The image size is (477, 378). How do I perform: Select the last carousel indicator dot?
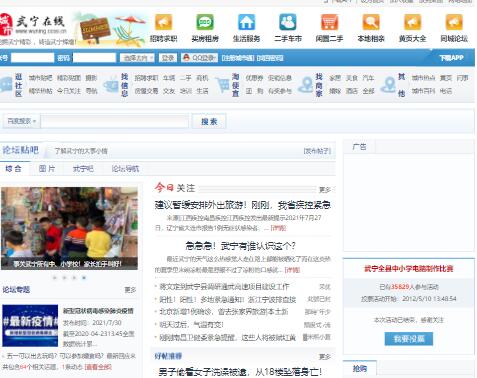[x=84, y=277]
